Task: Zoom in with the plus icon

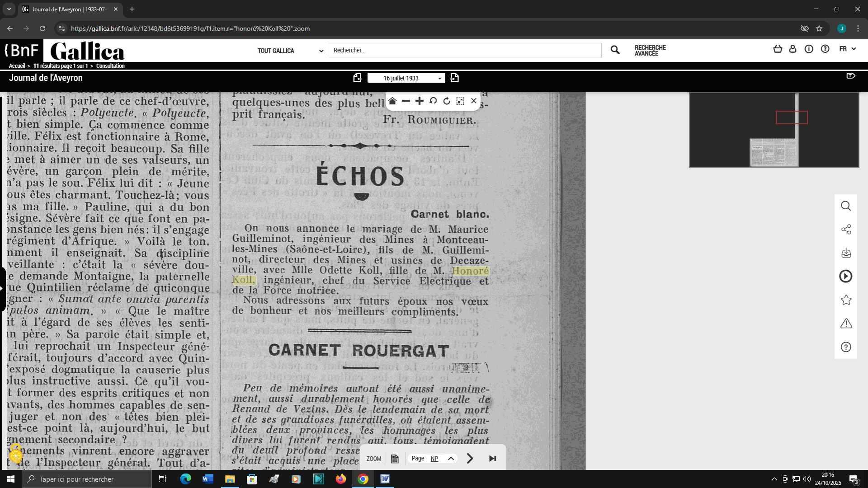Action: 420,101
